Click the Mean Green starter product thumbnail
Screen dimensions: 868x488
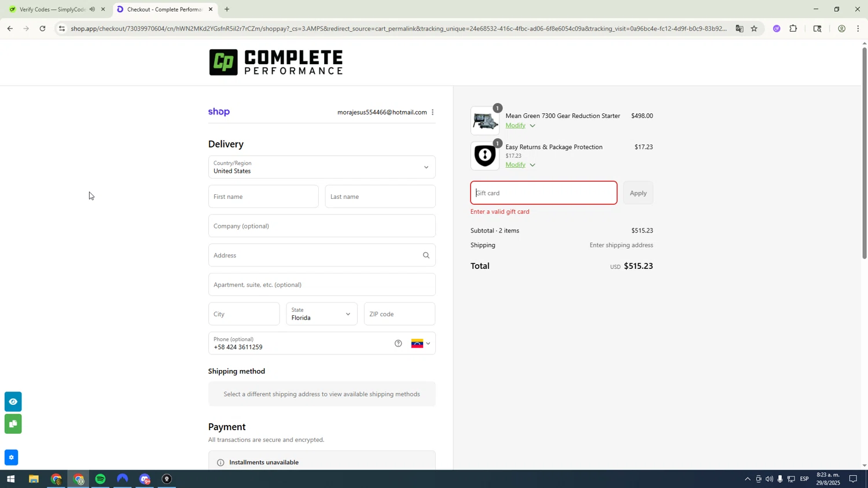485,121
